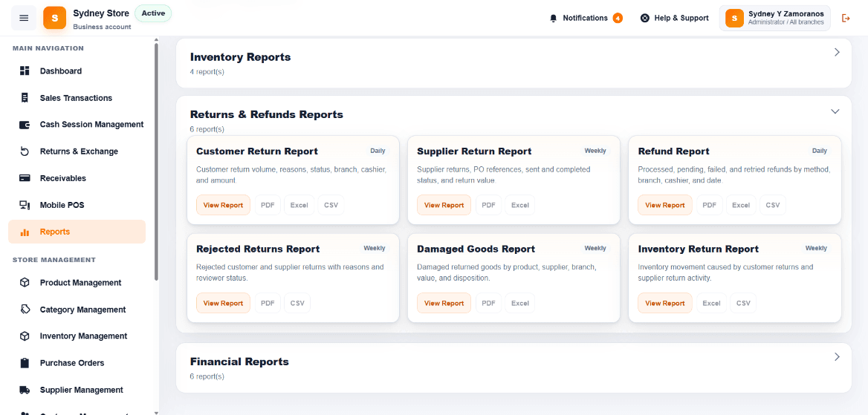Viewport: 868px width, 415px height.
Task: Select Mobile POS in the sidebar
Action: click(77, 206)
